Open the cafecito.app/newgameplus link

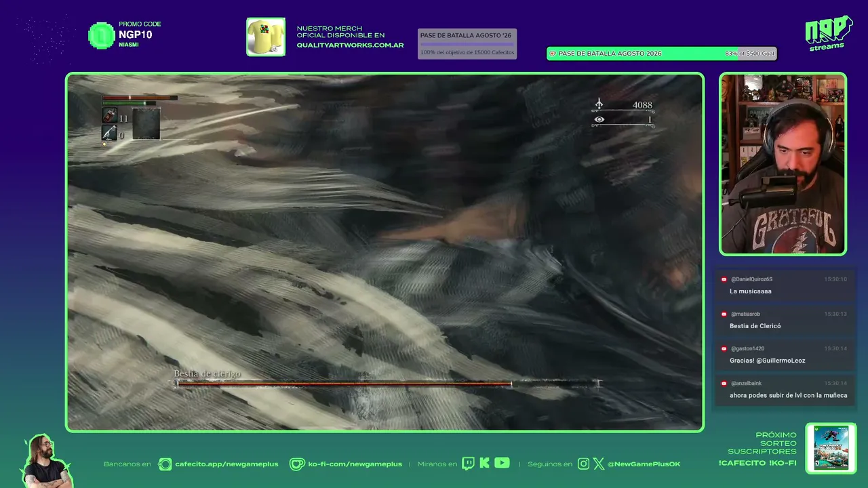(x=226, y=464)
